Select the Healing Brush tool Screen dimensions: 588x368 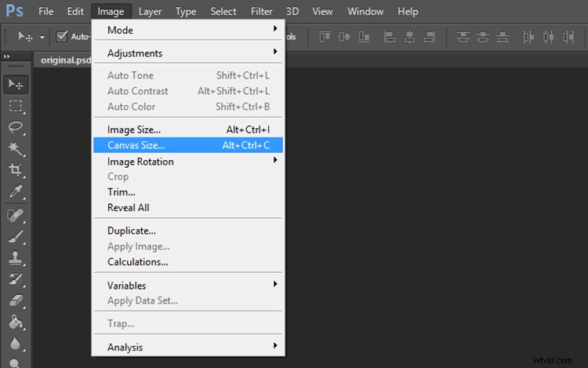pos(16,214)
